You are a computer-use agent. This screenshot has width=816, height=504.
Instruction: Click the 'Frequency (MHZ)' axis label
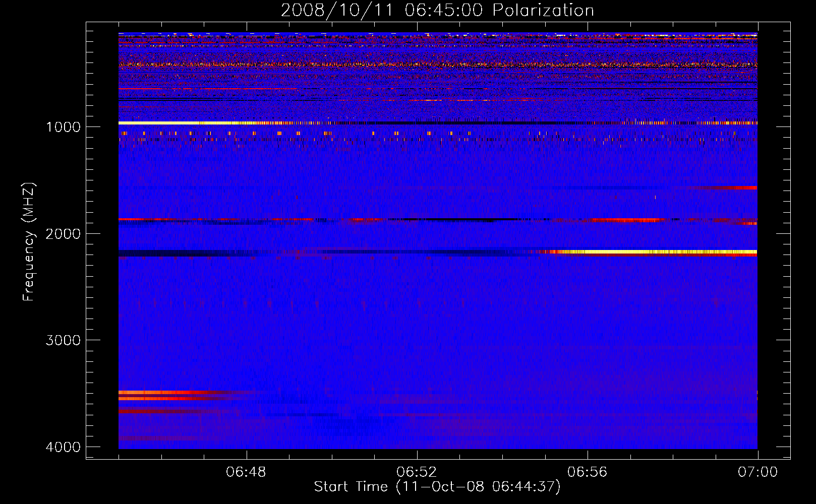click(x=29, y=242)
